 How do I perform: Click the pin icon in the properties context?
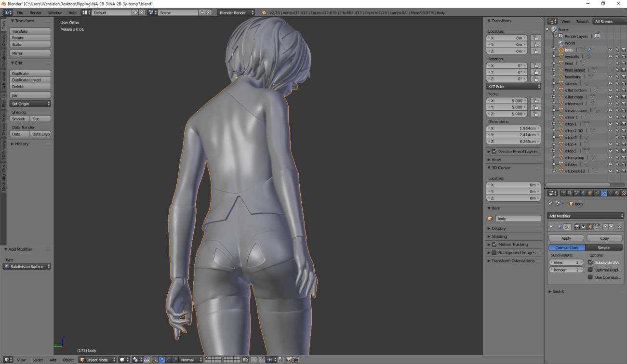click(x=550, y=204)
